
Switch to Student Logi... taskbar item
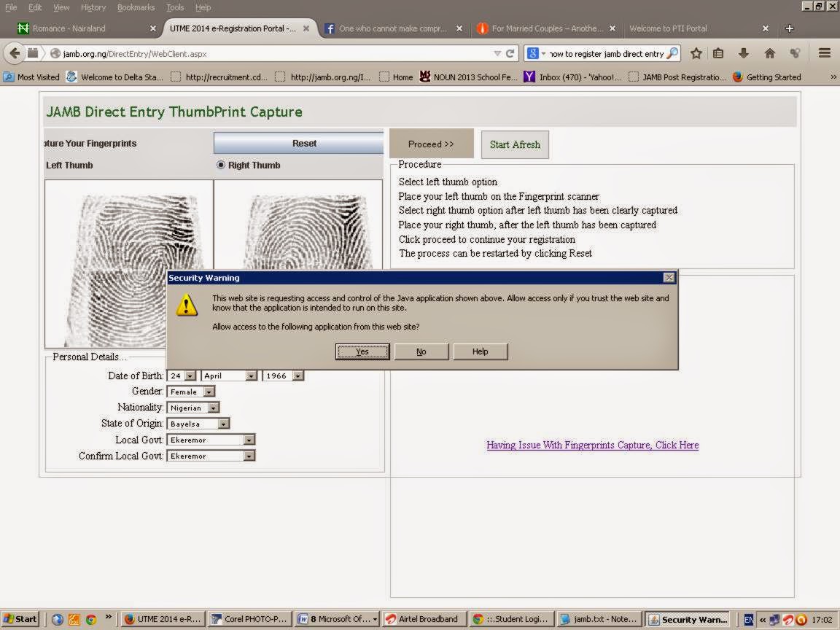(x=512, y=619)
